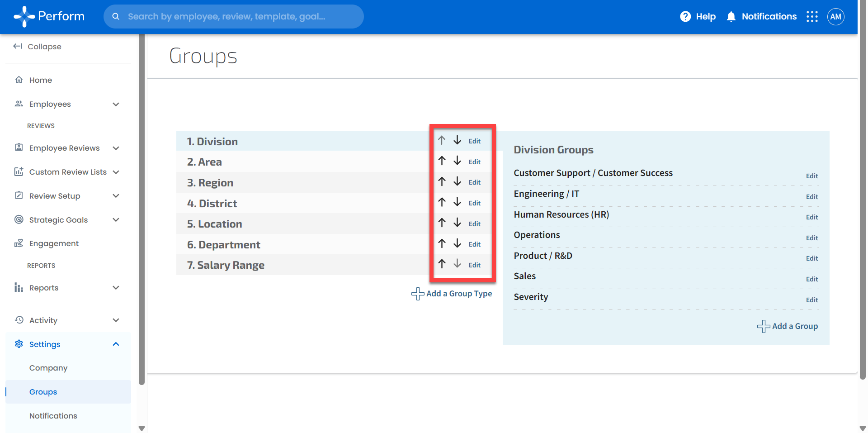The image size is (868, 433).
Task: Open the Notifications bell icon
Action: coord(731,17)
